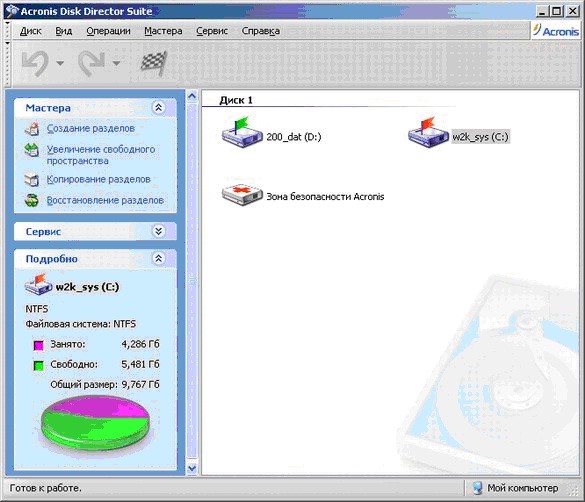
Task: Click the Undo arrow toolbar icon
Action: coord(35,63)
